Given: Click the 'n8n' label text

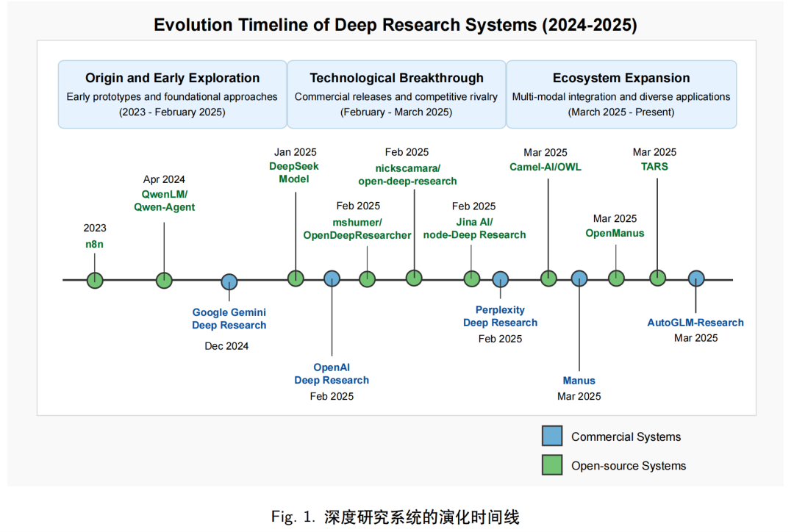Looking at the screenshot, I should coord(94,244).
